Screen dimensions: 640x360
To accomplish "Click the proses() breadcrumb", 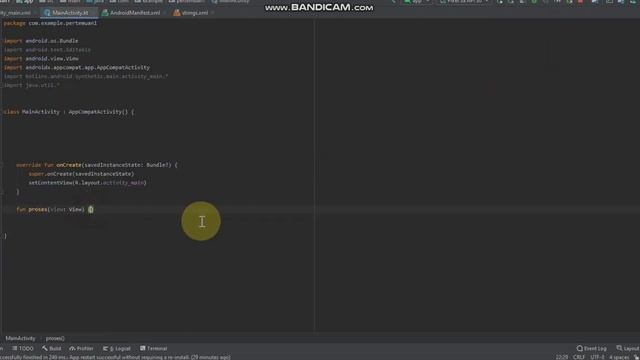I will [x=55, y=338].
